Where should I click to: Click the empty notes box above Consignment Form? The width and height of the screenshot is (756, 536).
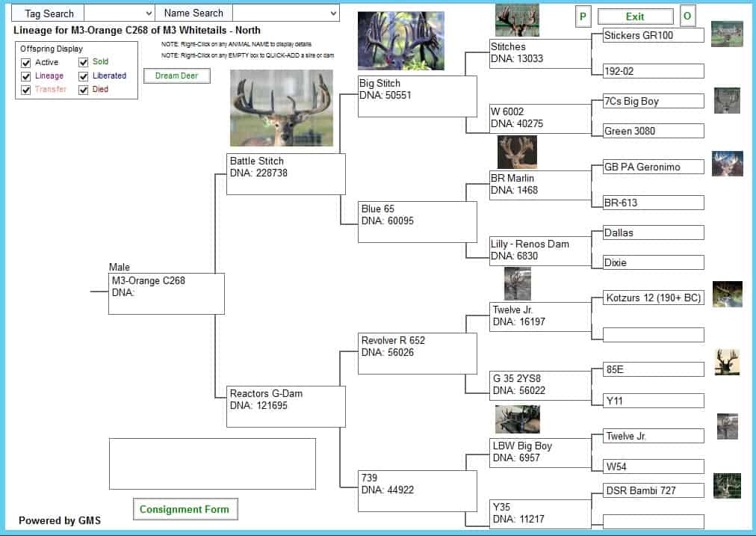(212, 463)
